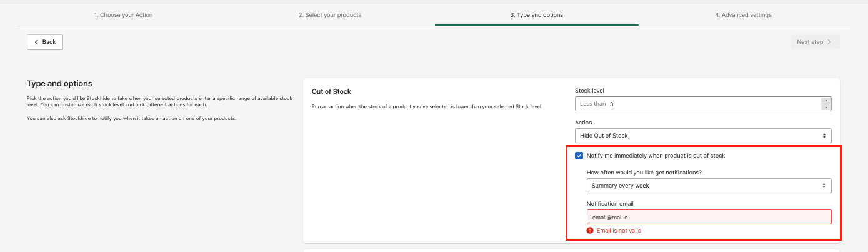Click the 'Email is not valid' error message

tap(619, 231)
